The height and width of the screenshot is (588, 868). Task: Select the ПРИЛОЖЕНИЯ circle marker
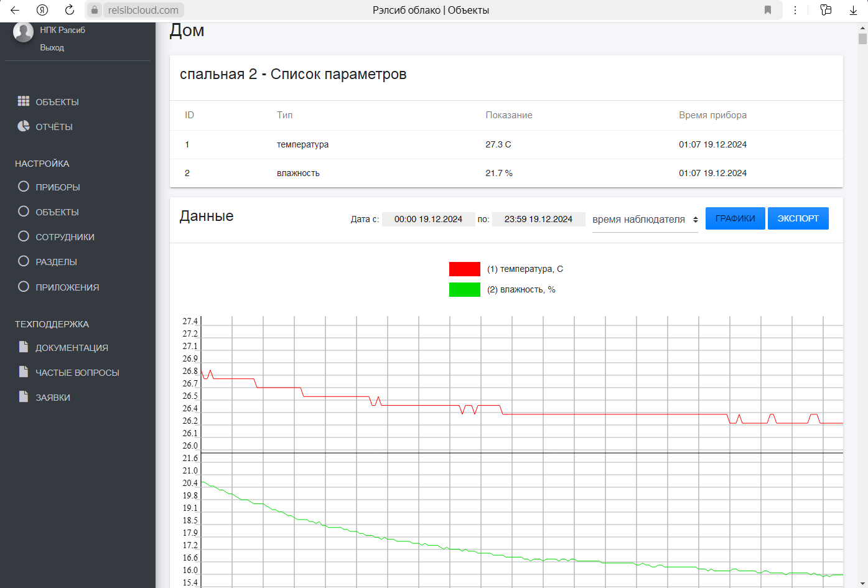24,286
